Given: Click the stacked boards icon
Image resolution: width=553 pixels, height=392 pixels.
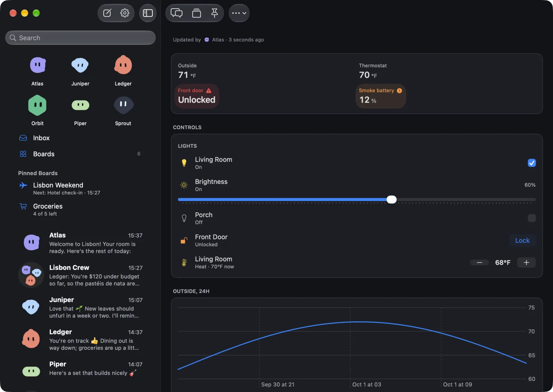Looking at the screenshot, I should click(197, 13).
